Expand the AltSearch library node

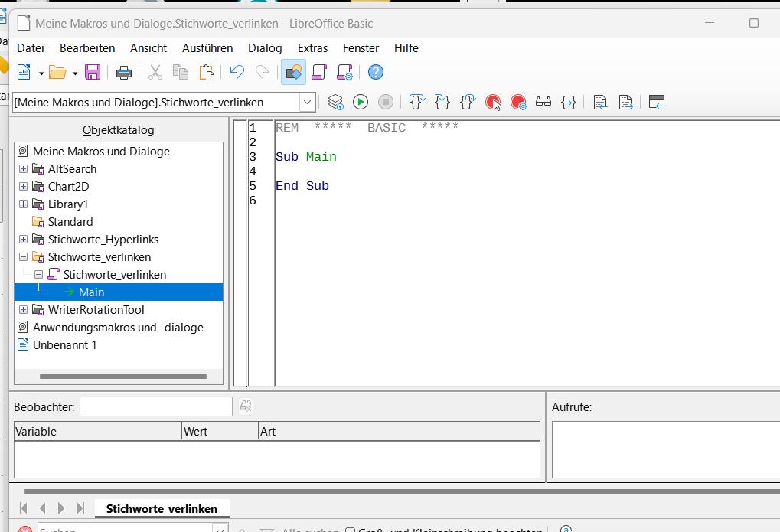[x=23, y=169]
